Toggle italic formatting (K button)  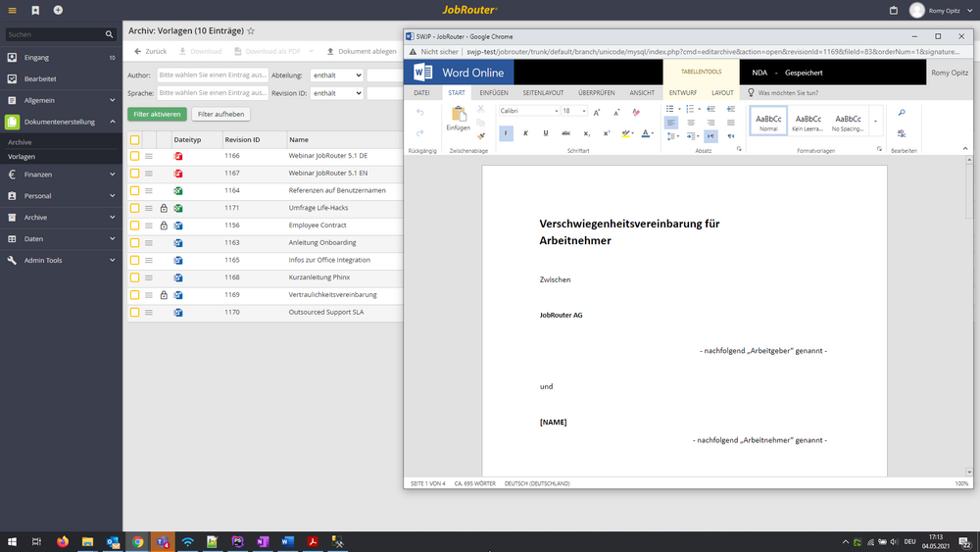click(525, 133)
